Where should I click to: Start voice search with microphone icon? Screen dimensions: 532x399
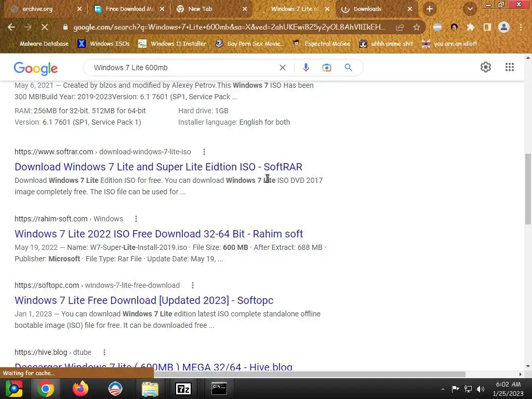coord(305,68)
